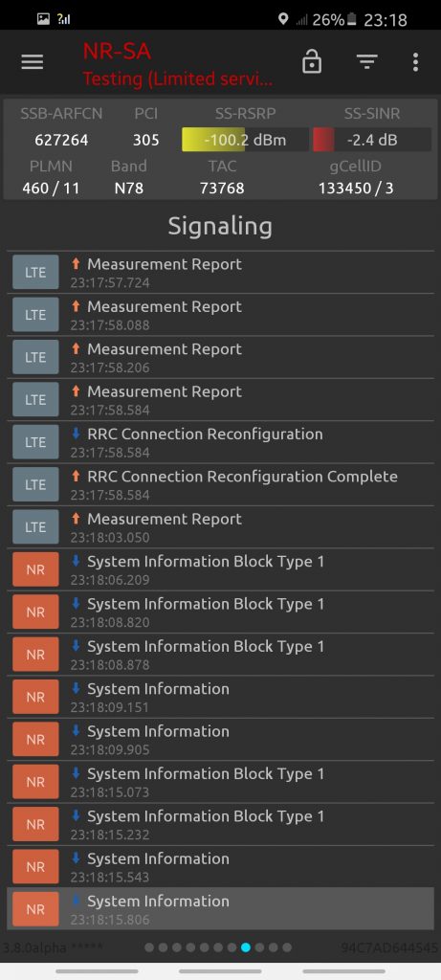This screenshot has width=441, height=980.
Task: Switch to the first page indicator dot
Action: (x=149, y=947)
